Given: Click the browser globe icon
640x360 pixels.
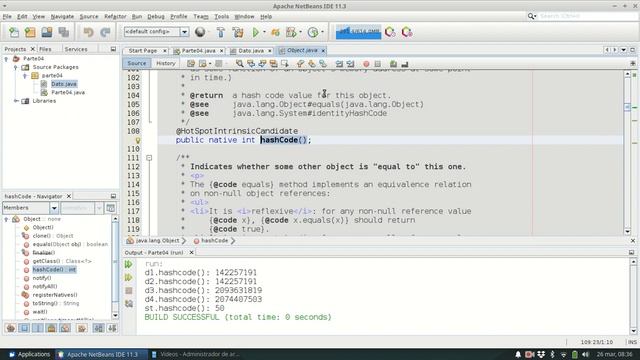Looking at the screenshot, I should coord(200,32).
